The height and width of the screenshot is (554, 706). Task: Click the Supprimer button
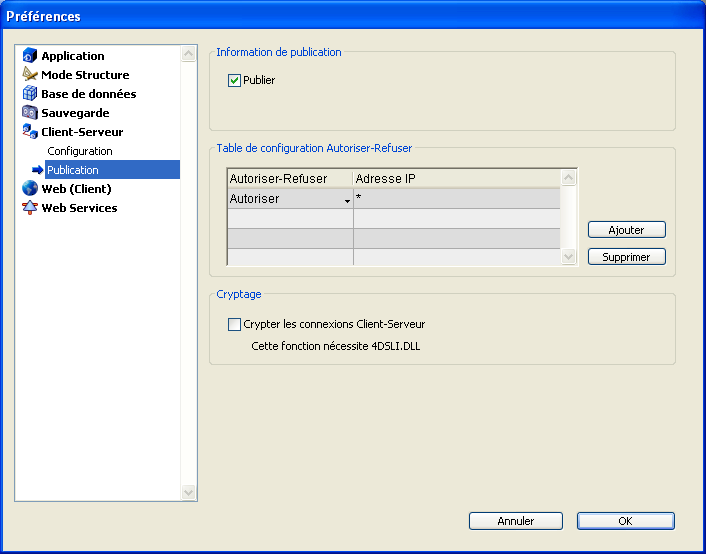click(x=626, y=257)
